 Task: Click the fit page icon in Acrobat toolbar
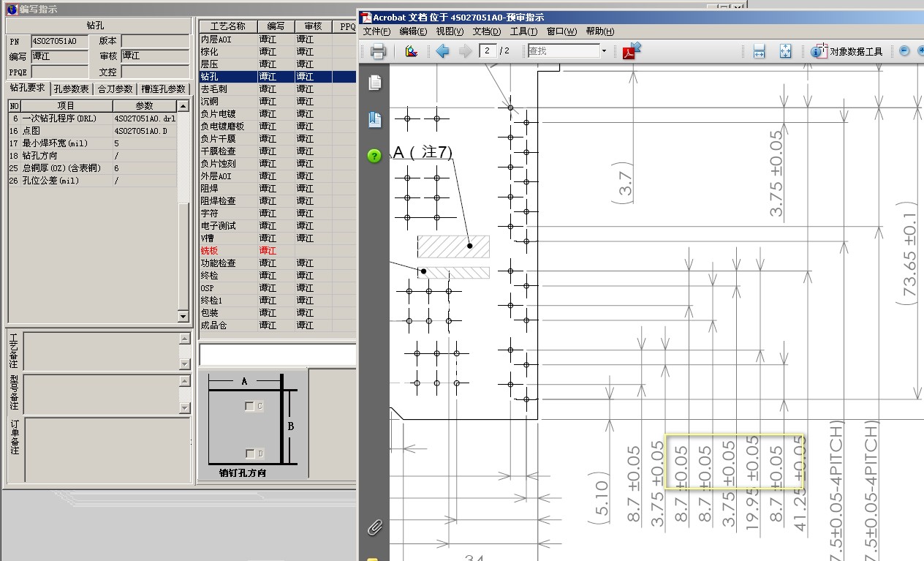click(785, 51)
